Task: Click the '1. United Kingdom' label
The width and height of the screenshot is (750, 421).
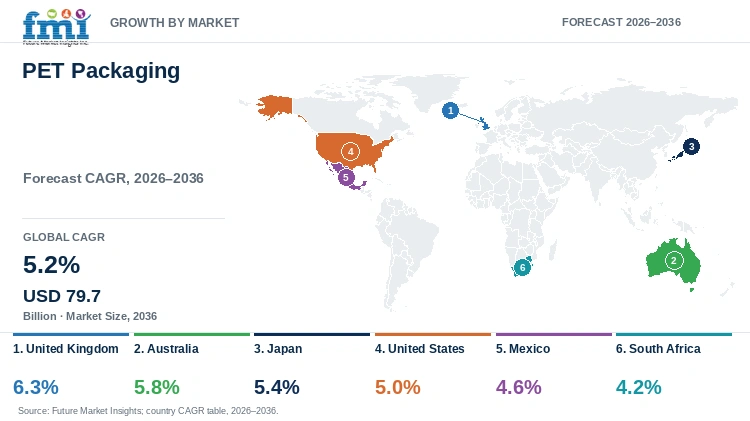Action: click(x=66, y=349)
